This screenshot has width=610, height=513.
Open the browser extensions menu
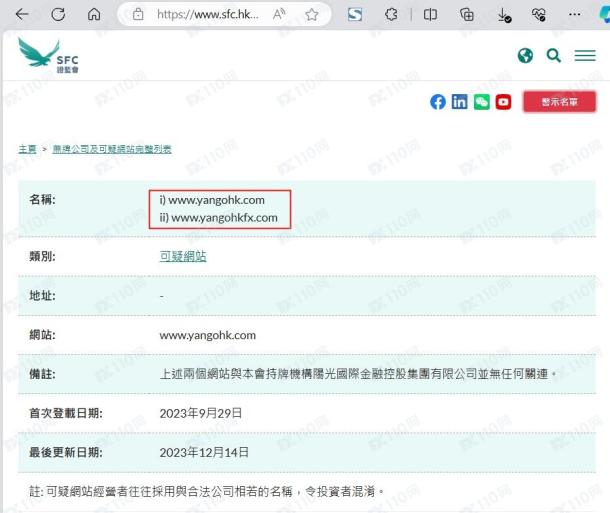click(391, 15)
